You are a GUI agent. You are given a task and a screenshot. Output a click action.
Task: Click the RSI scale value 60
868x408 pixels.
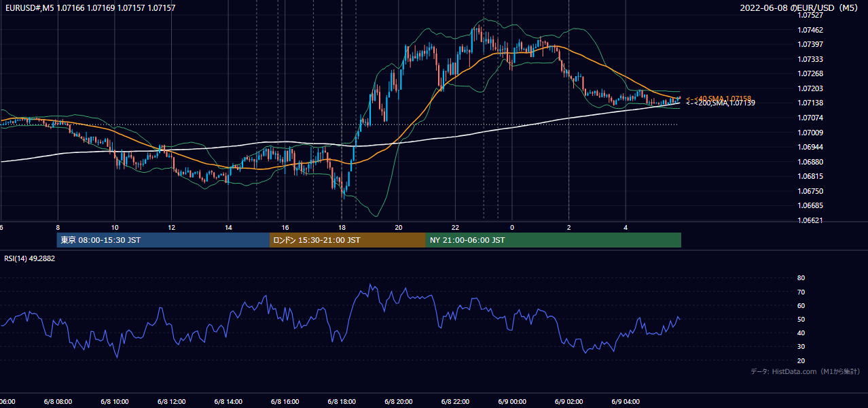801,305
